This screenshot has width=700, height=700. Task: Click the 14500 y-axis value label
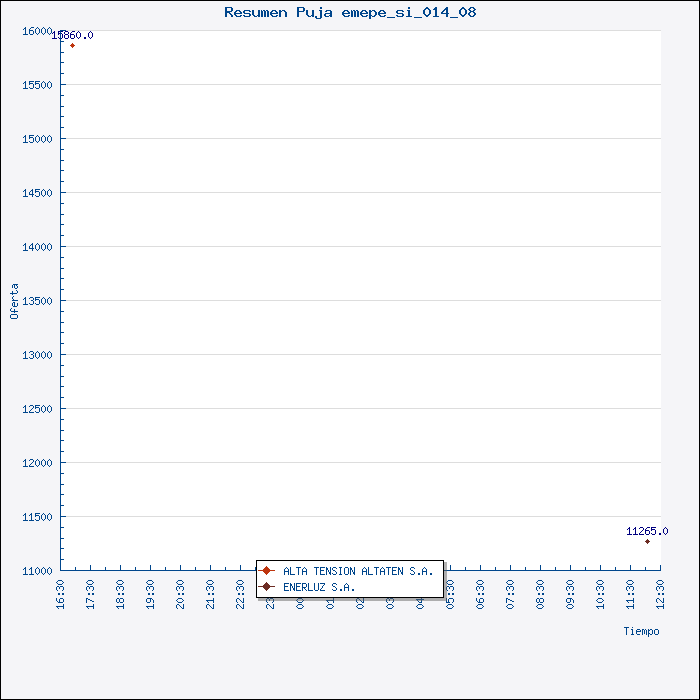[x=37, y=193]
